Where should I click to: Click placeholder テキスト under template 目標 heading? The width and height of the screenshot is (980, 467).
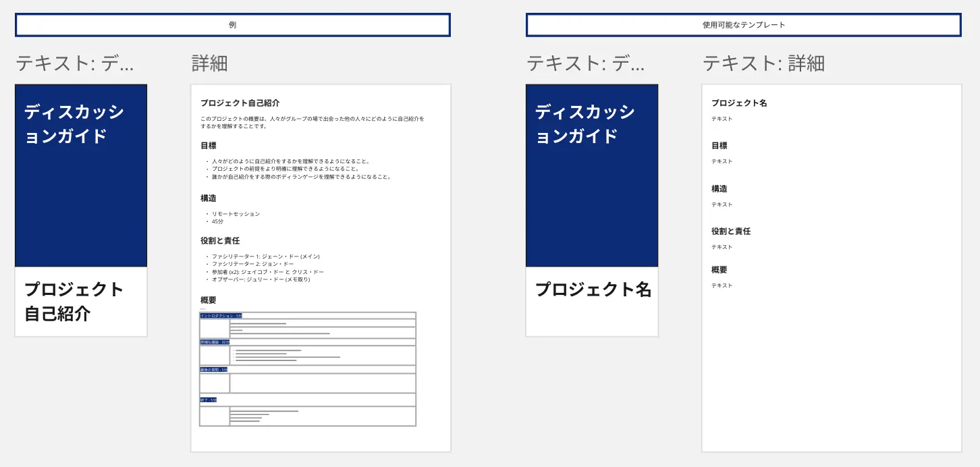[x=722, y=161]
